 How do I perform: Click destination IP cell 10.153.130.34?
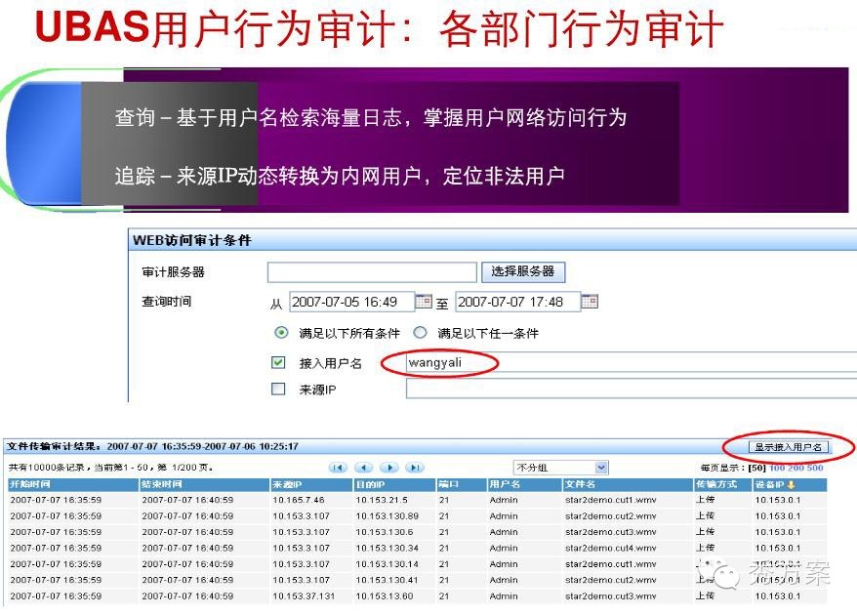point(387,548)
